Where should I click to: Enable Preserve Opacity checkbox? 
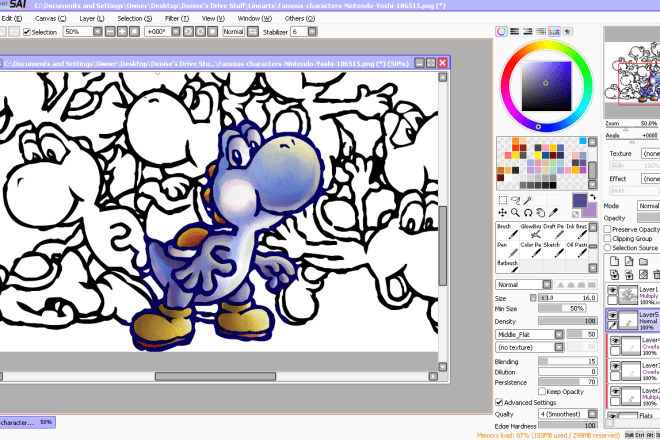click(x=607, y=229)
